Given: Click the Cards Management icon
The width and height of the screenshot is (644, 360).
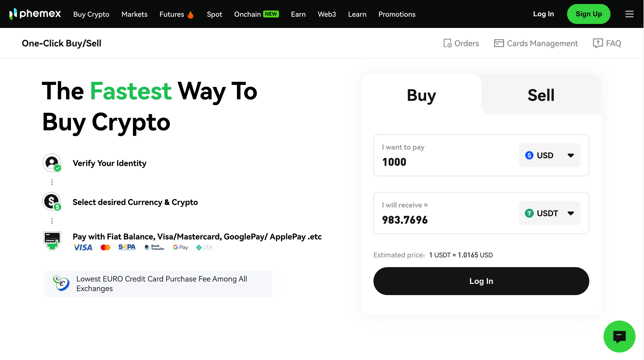Looking at the screenshot, I should coord(499,43).
